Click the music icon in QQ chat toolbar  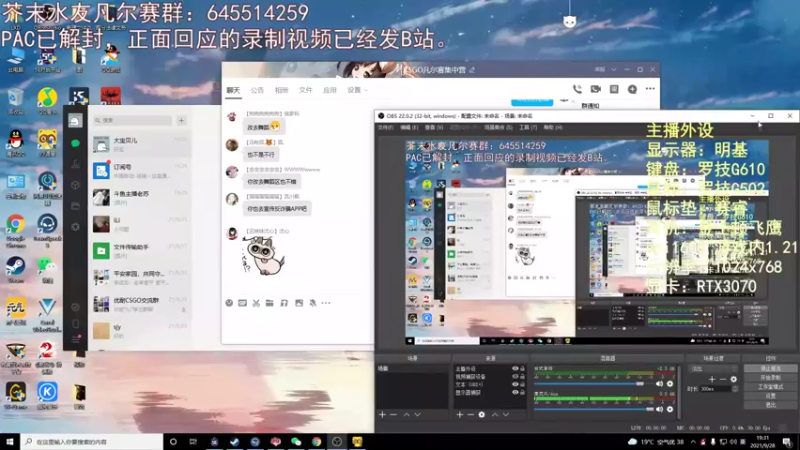click(284, 303)
